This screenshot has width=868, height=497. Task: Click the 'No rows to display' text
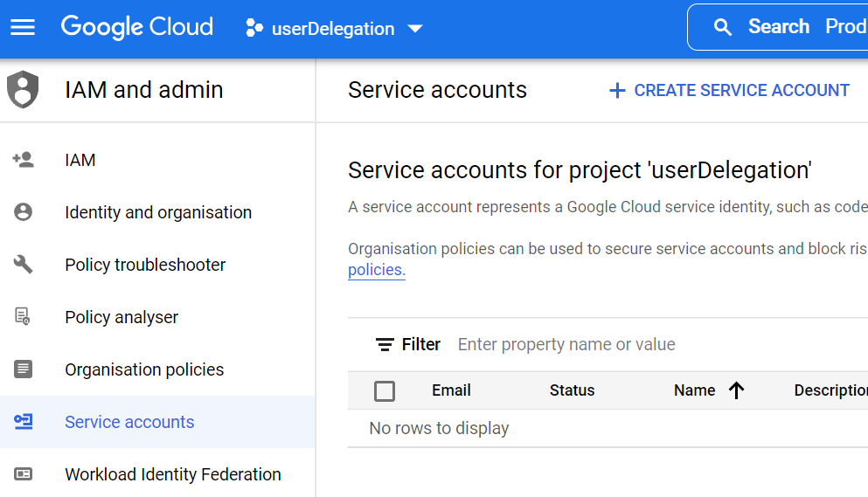[439, 428]
